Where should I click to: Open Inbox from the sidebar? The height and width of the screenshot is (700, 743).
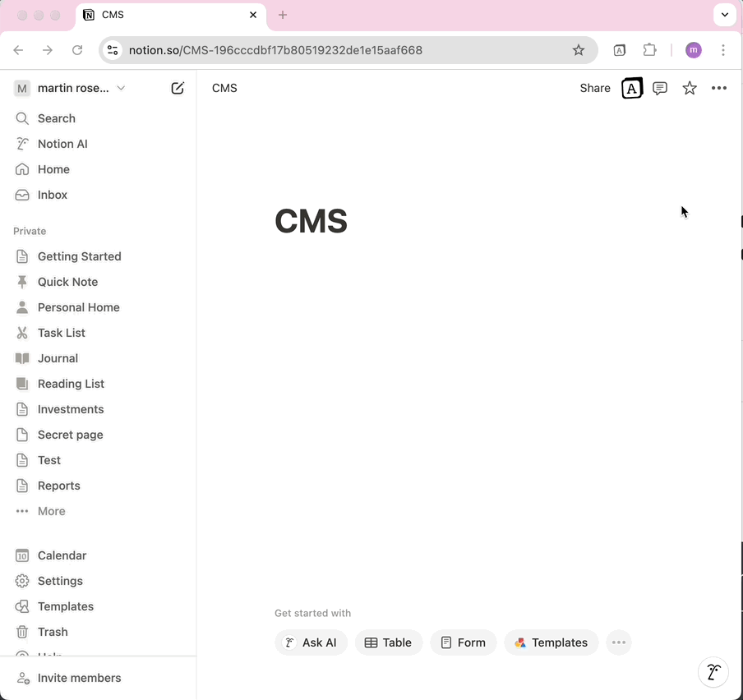pyautogui.click(x=53, y=195)
